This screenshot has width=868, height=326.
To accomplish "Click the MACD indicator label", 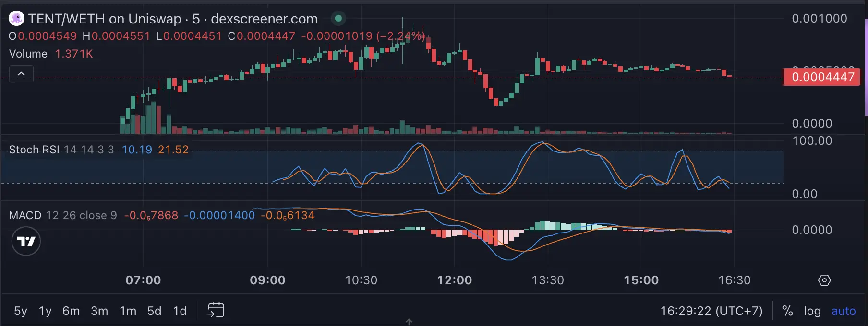I will 25,215.
